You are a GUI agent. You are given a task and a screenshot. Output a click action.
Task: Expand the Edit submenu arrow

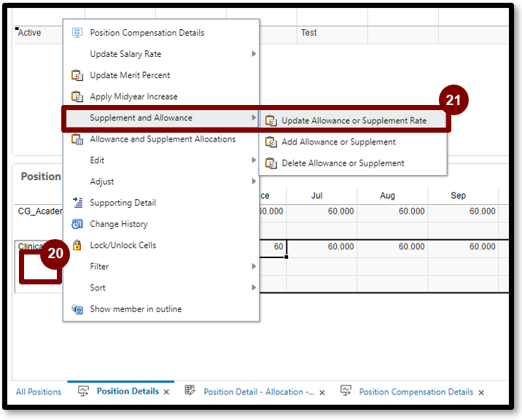click(254, 160)
